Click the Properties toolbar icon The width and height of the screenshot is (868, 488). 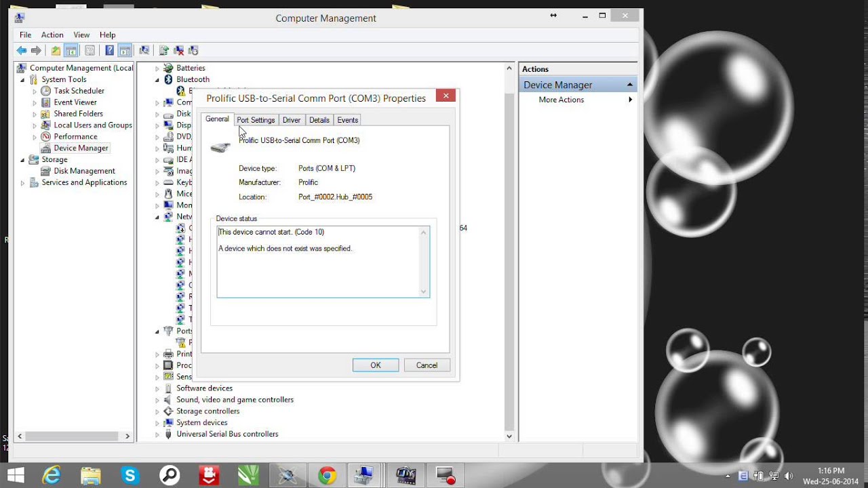click(90, 50)
